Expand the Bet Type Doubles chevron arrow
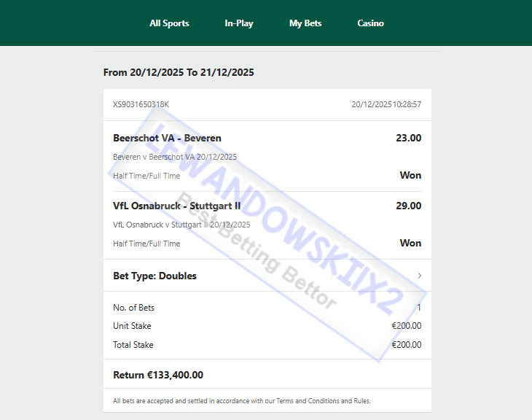The image size is (532, 420). pos(420,276)
